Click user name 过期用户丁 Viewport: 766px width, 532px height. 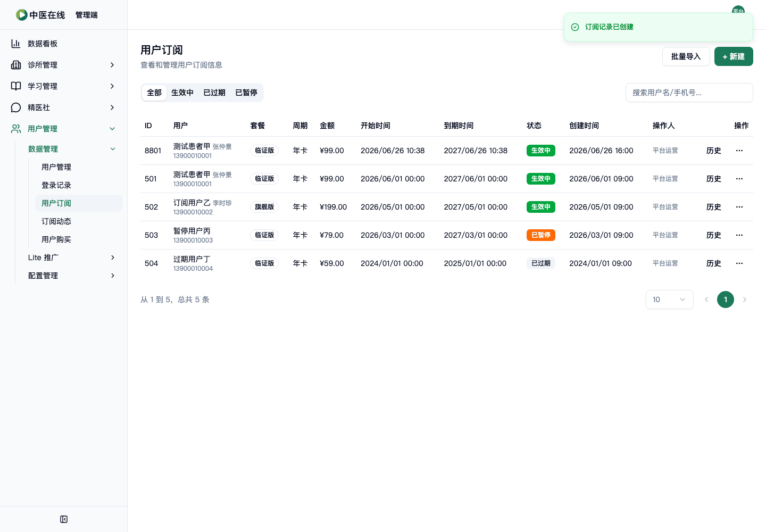click(192, 259)
